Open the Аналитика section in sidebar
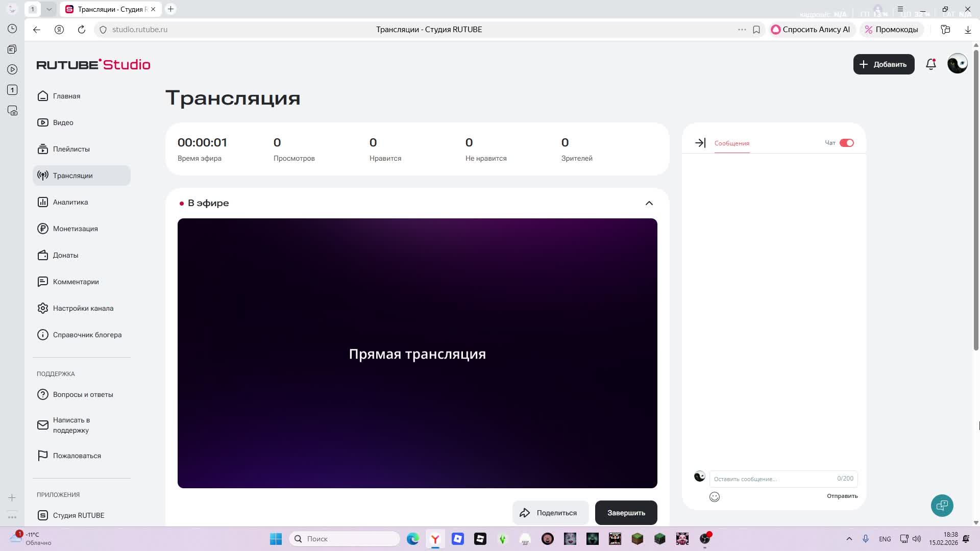Image resolution: width=980 pixels, height=551 pixels. coord(71,202)
